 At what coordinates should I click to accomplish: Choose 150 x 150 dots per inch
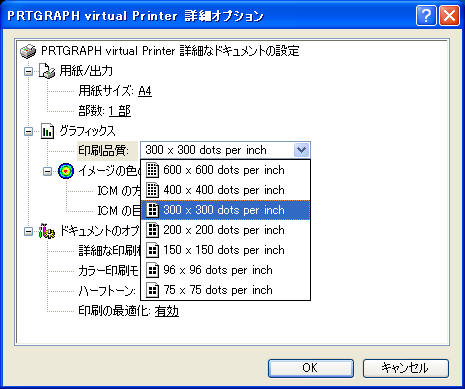coord(226,250)
